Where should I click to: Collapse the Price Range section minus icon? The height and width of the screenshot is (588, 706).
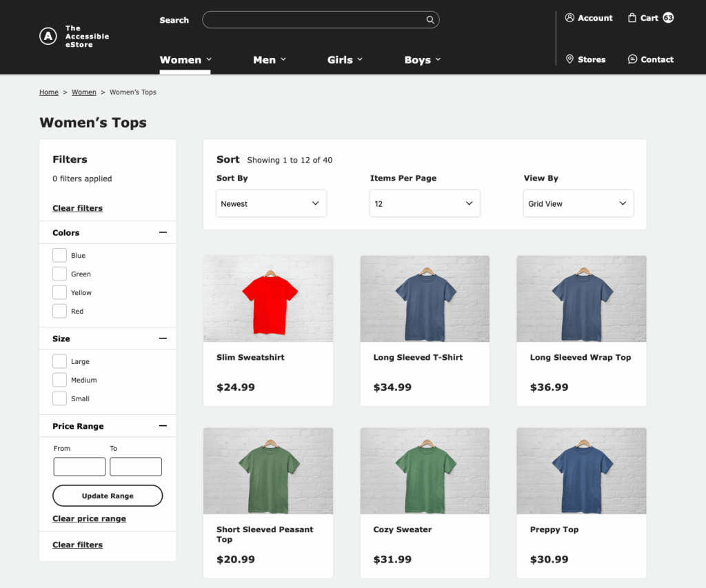[163, 426]
